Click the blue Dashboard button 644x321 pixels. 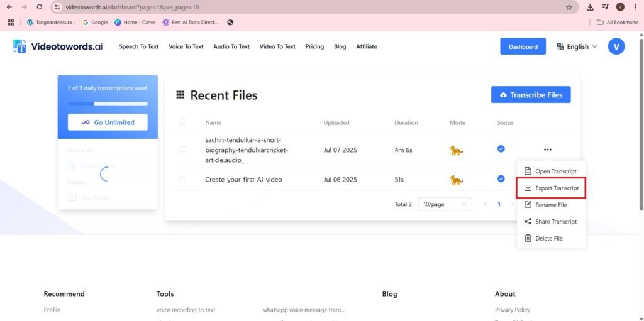coord(523,46)
